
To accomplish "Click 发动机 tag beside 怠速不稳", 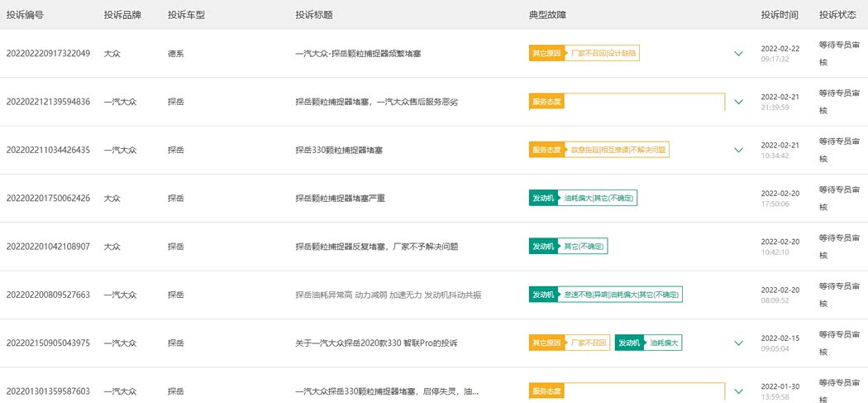I will click(x=543, y=295).
